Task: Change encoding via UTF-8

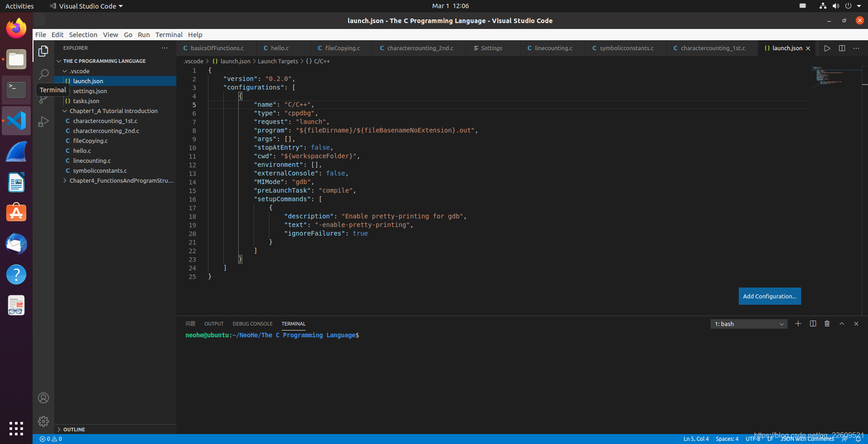Action: [x=753, y=439]
